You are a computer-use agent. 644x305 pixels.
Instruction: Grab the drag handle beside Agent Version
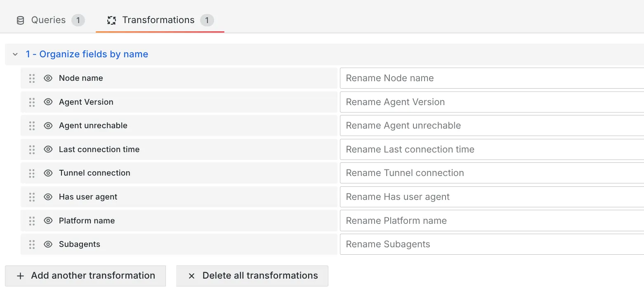[x=32, y=102]
